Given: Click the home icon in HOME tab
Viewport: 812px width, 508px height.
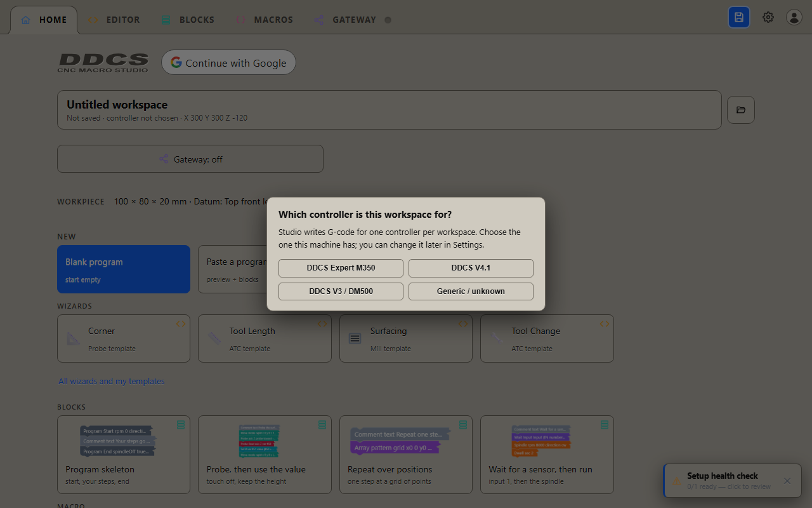Looking at the screenshot, I should point(25,20).
